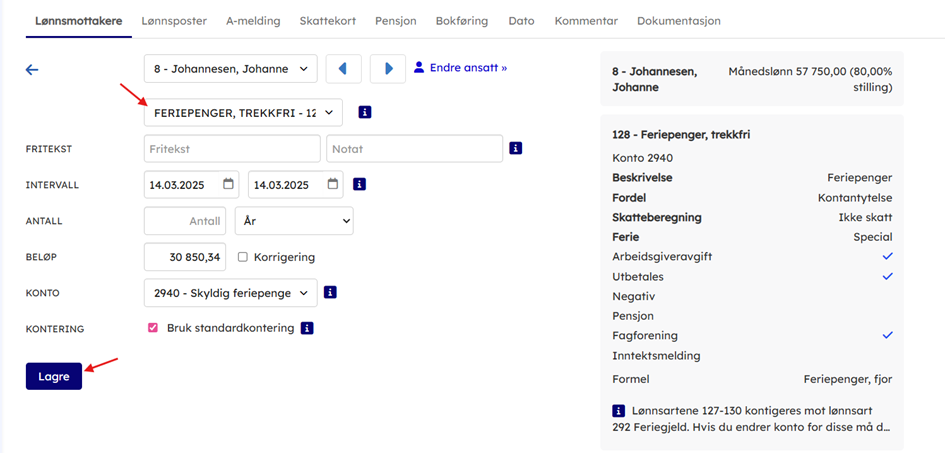
Task: Click the back arrow icon
Action: pos(32,70)
